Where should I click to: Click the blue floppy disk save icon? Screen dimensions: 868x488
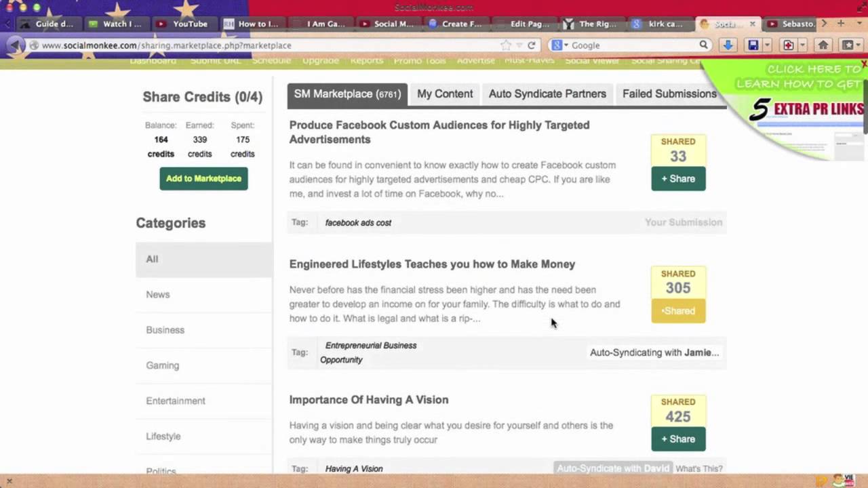753,45
